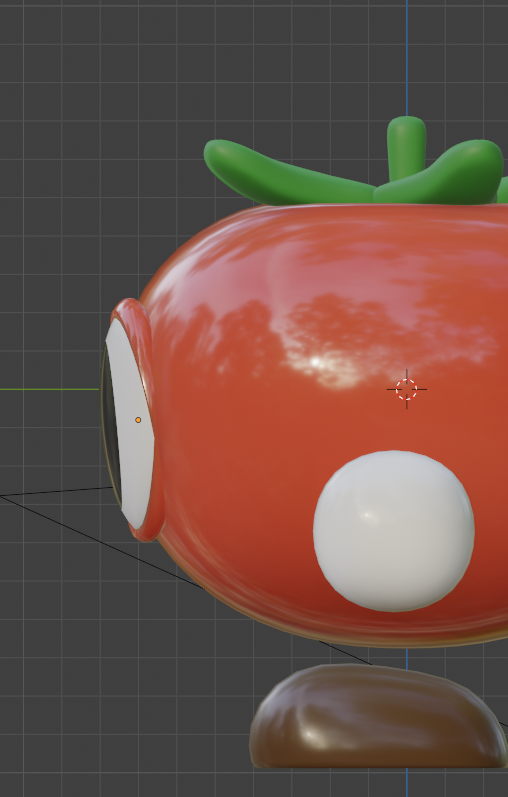Viewport: 508px width, 797px height.
Task: Select the white eye surface
Action: tap(131, 424)
